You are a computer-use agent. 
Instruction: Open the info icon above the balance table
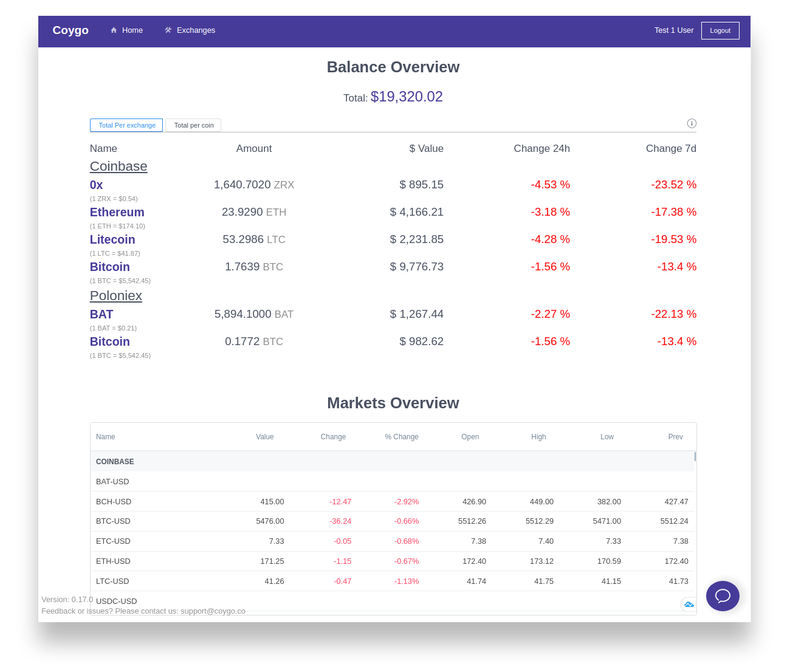[x=692, y=123]
